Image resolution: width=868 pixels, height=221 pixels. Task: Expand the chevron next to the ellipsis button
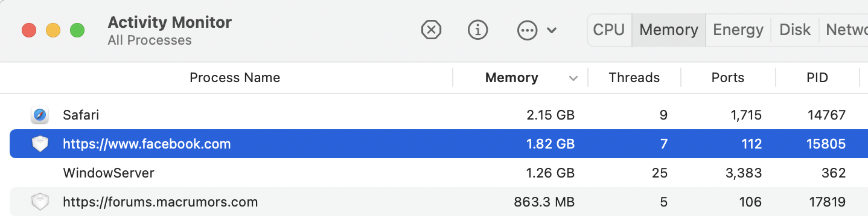[552, 30]
